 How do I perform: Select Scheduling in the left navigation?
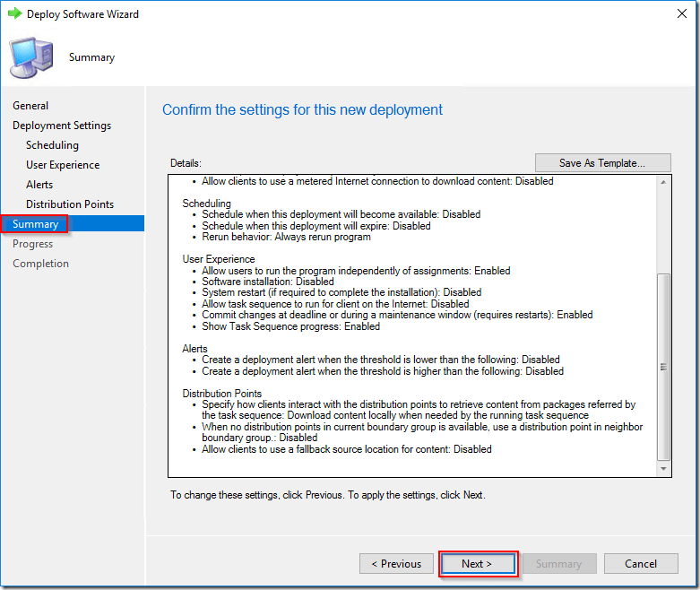coord(52,145)
